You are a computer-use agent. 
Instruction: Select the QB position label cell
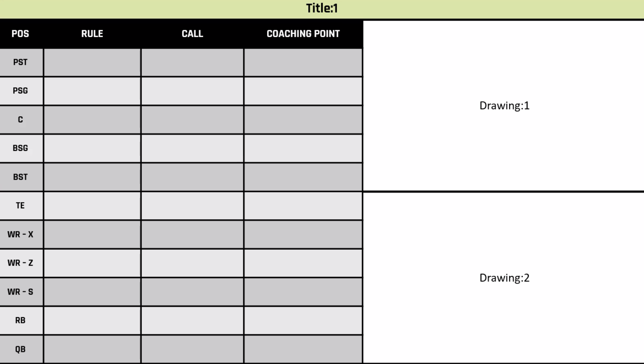coord(21,349)
